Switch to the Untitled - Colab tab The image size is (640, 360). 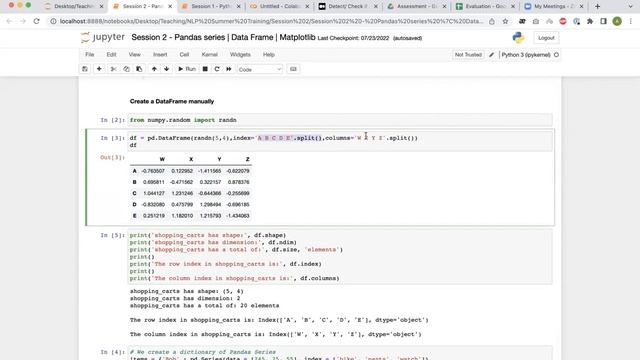(280, 6)
